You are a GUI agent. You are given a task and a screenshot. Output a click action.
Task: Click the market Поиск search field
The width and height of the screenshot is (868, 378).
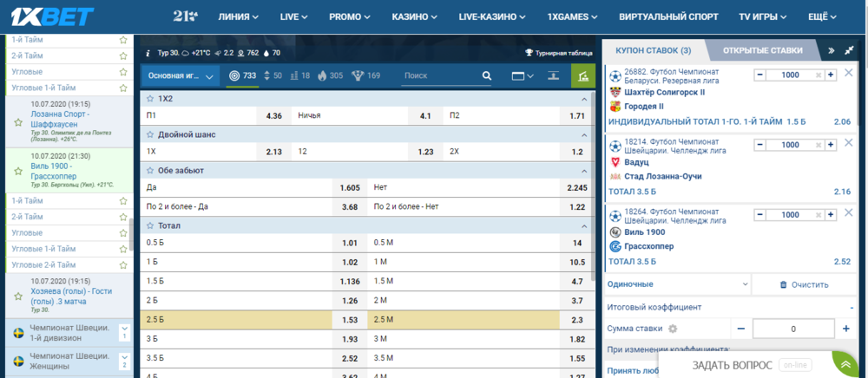coord(440,75)
